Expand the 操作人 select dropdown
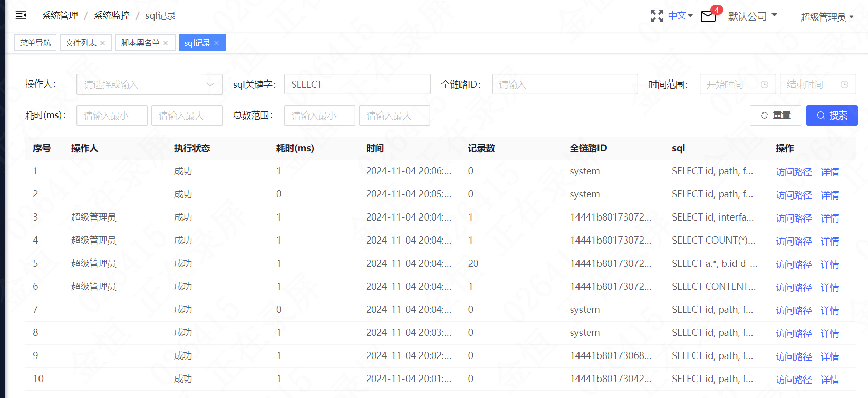The width and height of the screenshot is (868, 398). (149, 85)
